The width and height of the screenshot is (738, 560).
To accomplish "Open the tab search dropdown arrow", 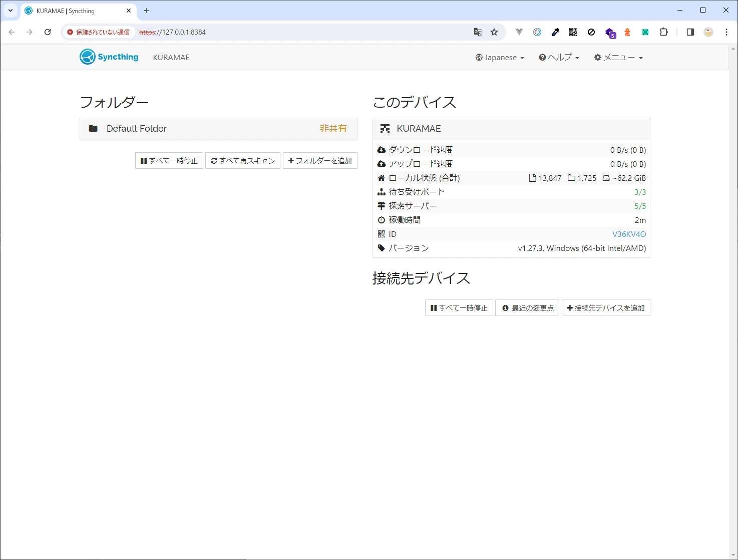I will [11, 11].
